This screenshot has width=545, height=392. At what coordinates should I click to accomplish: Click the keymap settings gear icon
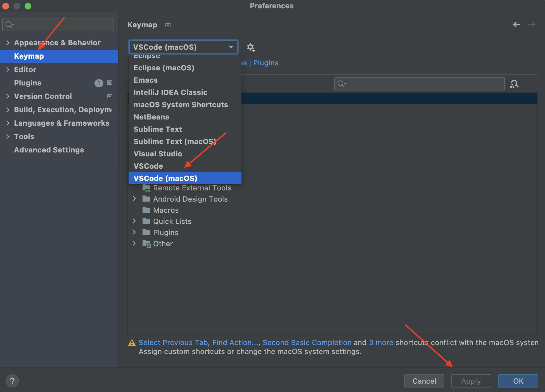[250, 47]
